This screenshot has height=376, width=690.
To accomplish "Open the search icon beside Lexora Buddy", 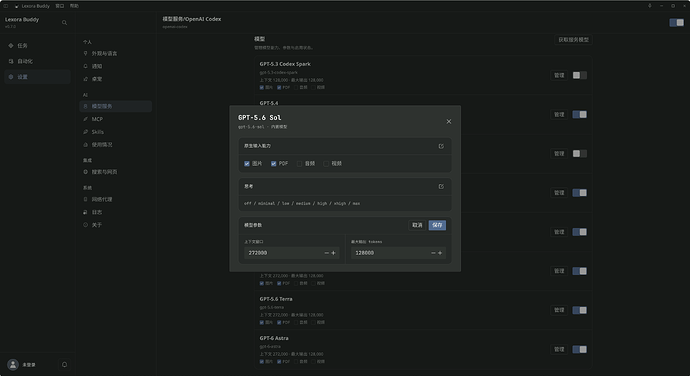I will pos(64,22).
